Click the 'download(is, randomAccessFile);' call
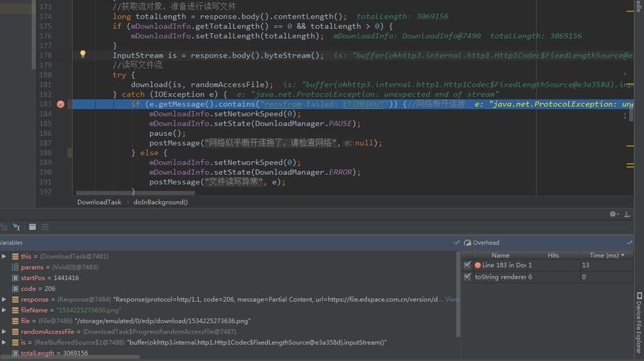This screenshot has width=644, height=361. point(202,84)
